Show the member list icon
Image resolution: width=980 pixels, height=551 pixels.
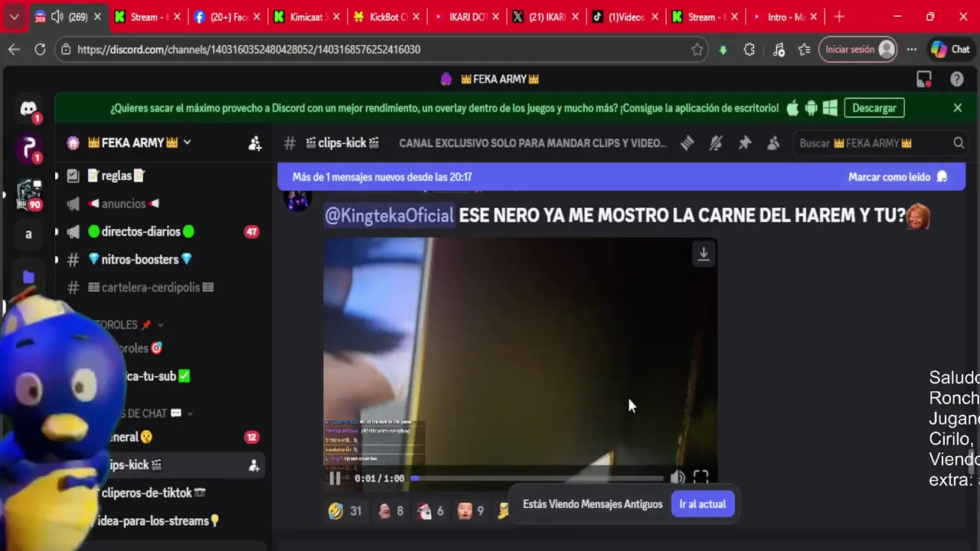(773, 143)
